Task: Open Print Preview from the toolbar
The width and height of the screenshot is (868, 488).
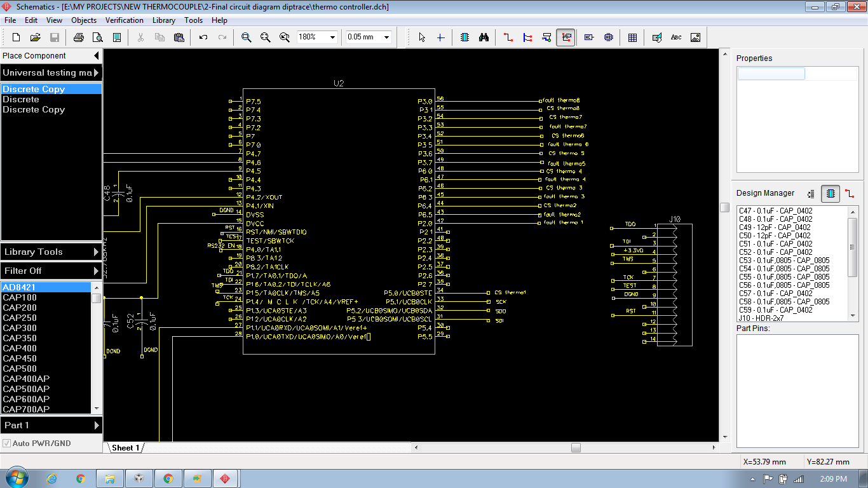Action: click(x=97, y=37)
